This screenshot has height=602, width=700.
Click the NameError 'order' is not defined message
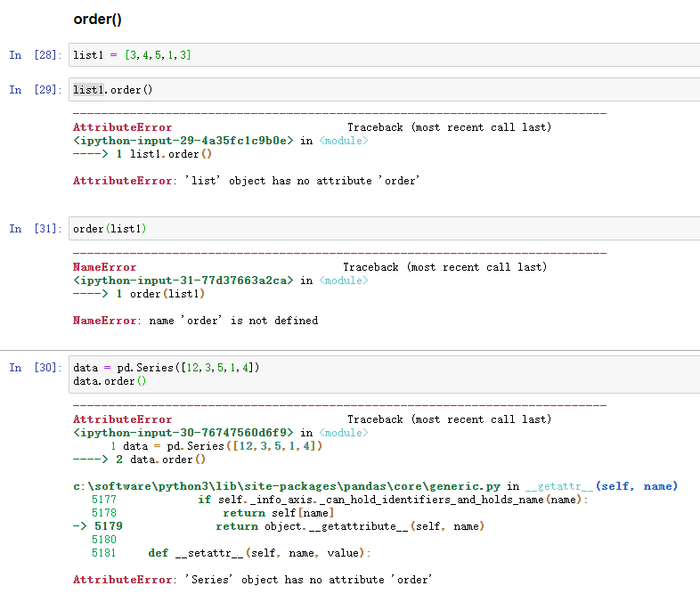pyautogui.click(x=195, y=321)
